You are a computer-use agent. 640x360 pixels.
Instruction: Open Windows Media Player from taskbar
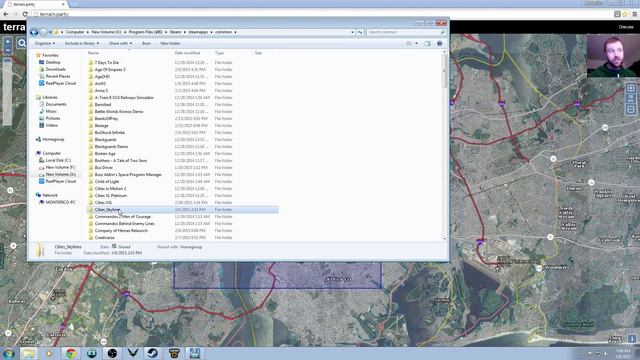point(49,353)
